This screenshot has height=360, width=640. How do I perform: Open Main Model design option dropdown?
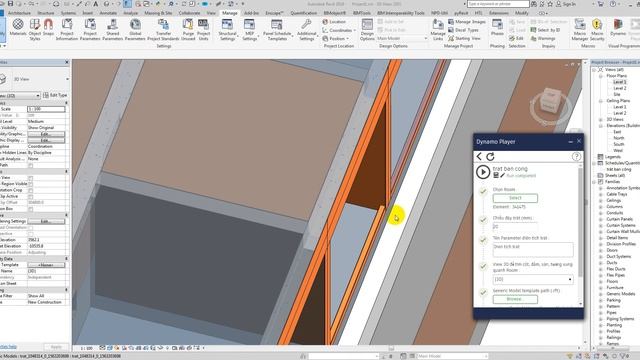tap(402, 38)
